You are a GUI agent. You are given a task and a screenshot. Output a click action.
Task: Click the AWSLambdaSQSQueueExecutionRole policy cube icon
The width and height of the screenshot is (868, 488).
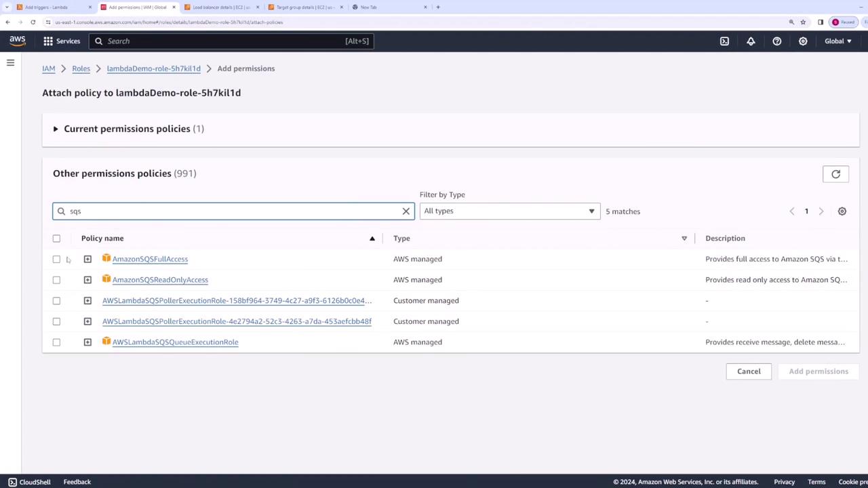point(106,342)
